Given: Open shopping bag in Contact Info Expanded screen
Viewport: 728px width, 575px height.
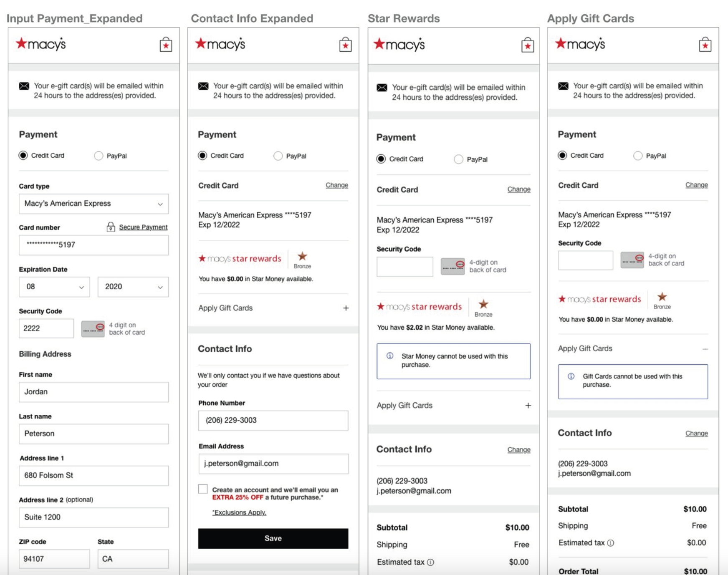Looking at the screenshot, I should pyautogui.click(x=345, y=45).
